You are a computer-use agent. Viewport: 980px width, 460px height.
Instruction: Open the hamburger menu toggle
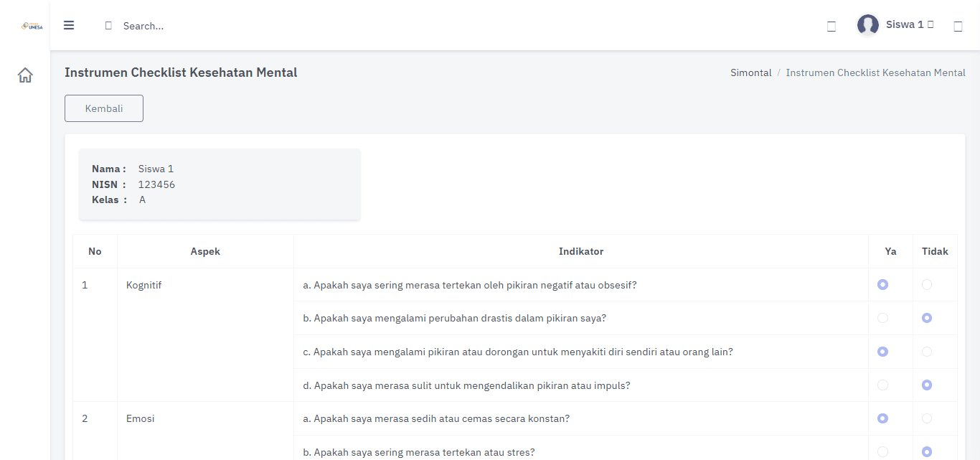[69, 25]
